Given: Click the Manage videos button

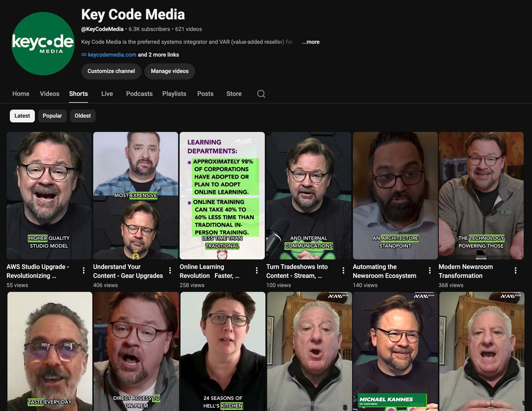Looking at the screenshot, I should (170, 71).
